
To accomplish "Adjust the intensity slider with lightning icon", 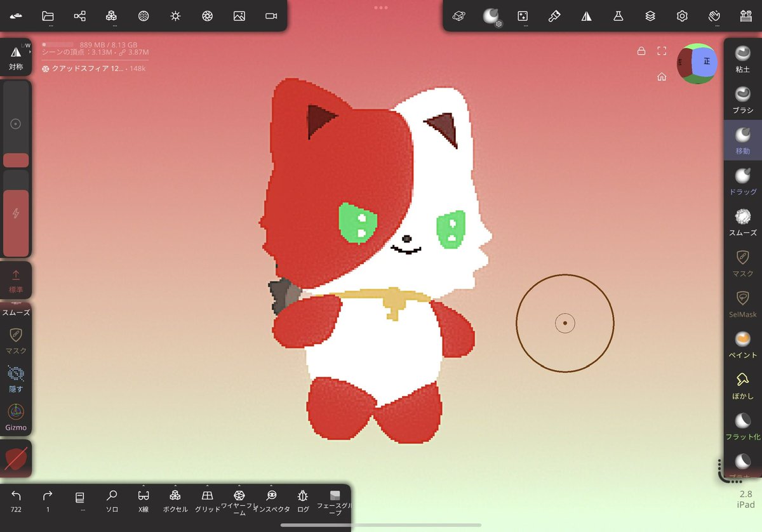I will click(x=16, y=213).
